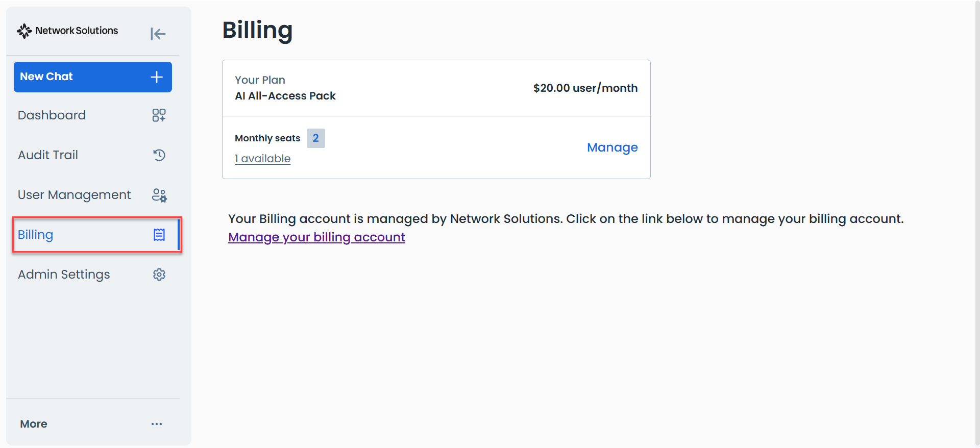Click the billing account managed by Network Solutions notice
Image resolution: width=980 pixels, height=448 pixels.
(x=566, y=219)
